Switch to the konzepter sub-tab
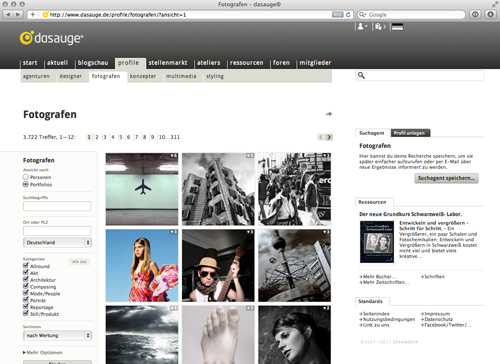This screenshot has width=500, height=364. pos(143,76)
